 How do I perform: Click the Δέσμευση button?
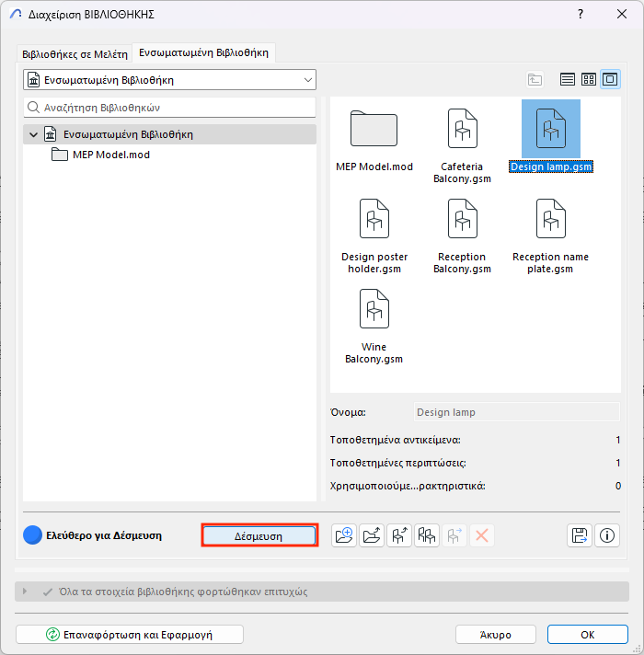pyautogui.click(x=259, y=535)
